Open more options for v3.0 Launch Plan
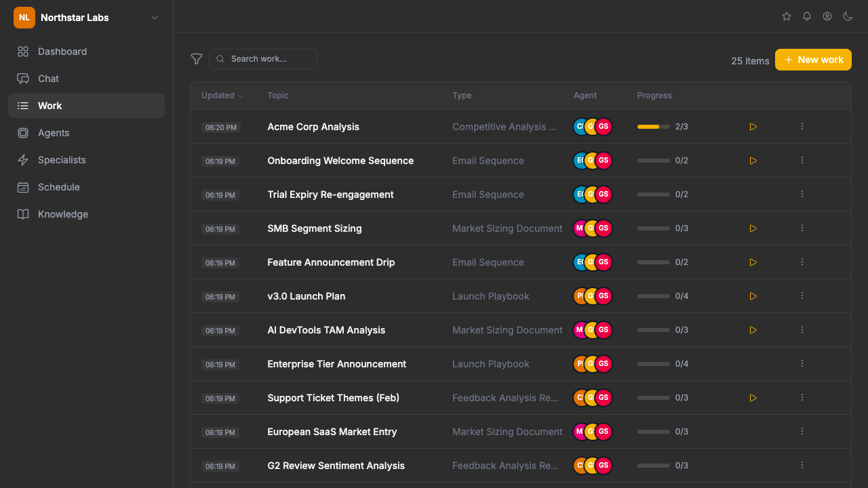Viewport: 868px width, 488px height. point(802,296)
